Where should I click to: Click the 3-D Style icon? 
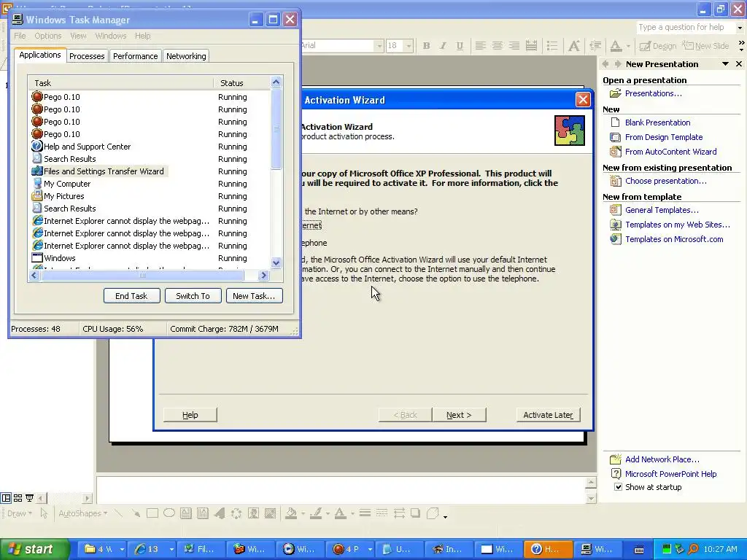coord(433,513)
